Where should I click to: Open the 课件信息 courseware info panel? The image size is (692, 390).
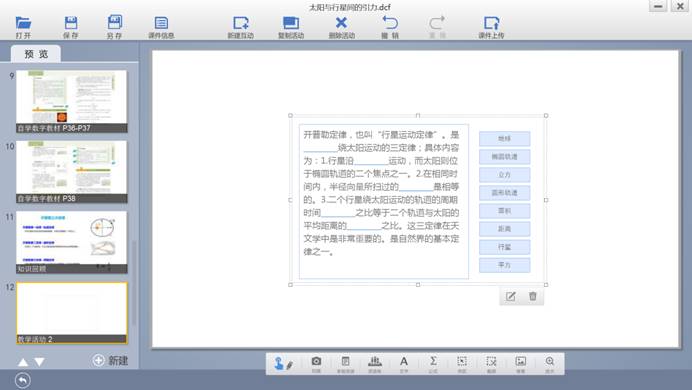[x=161, y=27]
